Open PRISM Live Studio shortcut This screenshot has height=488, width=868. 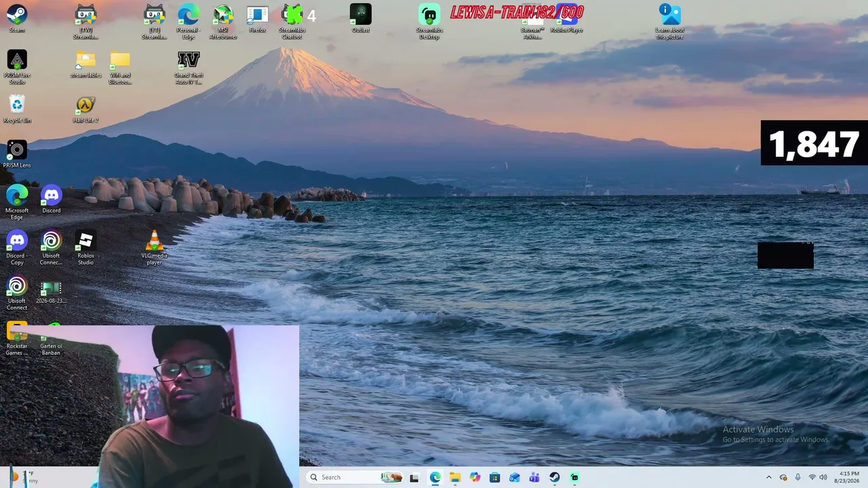17,67
